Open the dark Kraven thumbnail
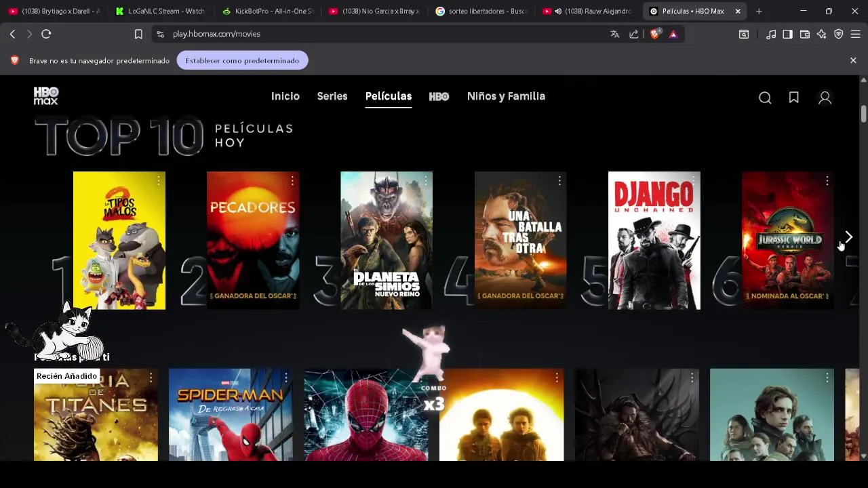 [x=637, y=415]
